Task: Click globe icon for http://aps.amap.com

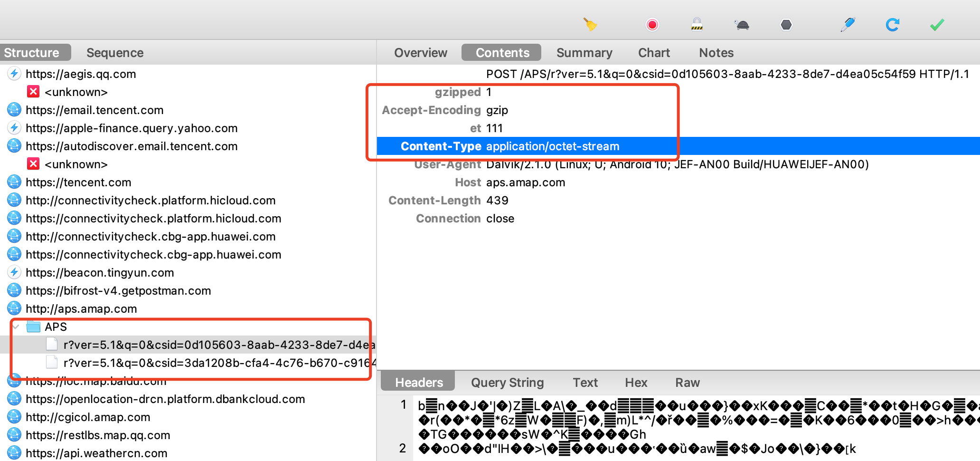Action: (x=14, y=308)
